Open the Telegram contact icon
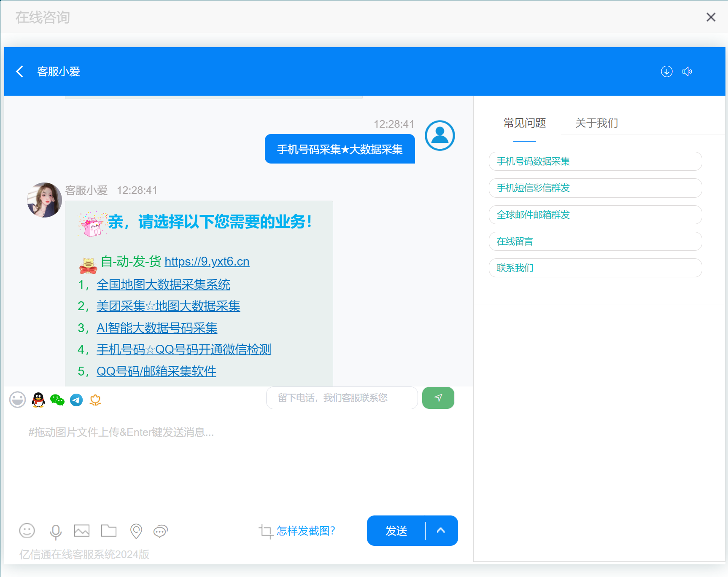Viewport: 728px width, 577px height. click(76, 400)
